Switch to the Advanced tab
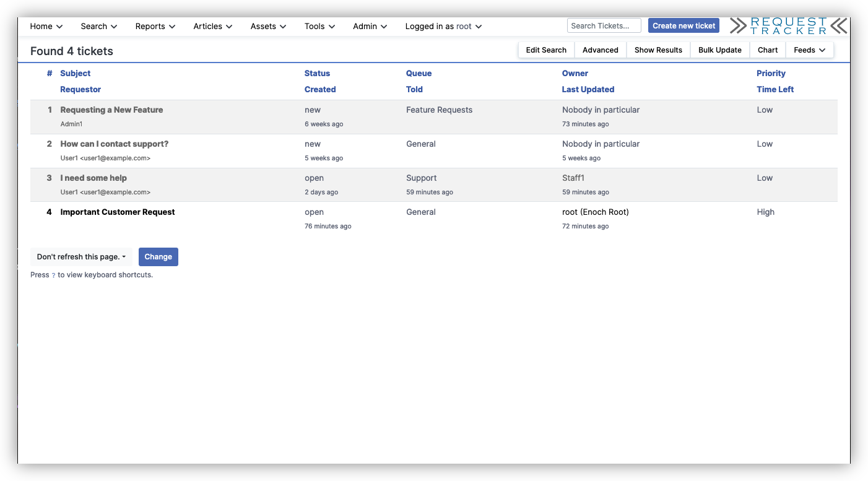868x481 pixels. [x=601, y=50]
